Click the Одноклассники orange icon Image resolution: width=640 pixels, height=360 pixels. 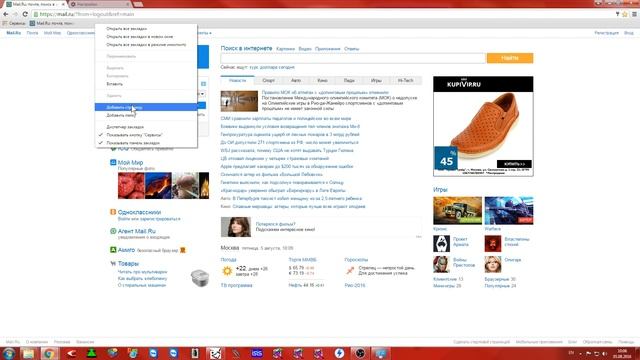click(113, 212)
